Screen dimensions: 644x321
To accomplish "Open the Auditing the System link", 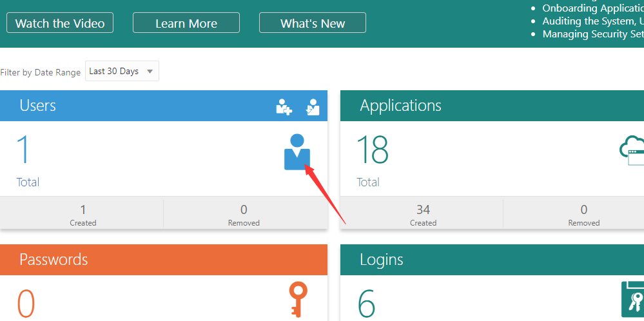I will tap(592, 21).
